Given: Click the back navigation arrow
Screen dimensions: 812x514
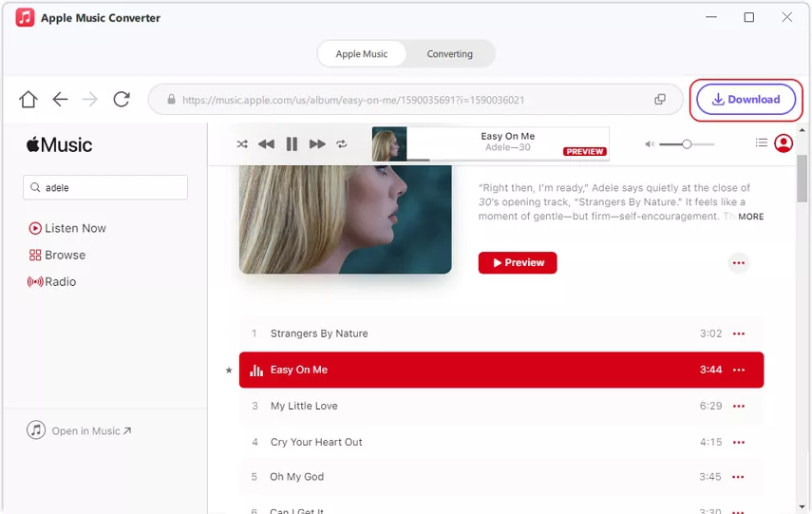Looking at the screenshot, I should 60,100.
